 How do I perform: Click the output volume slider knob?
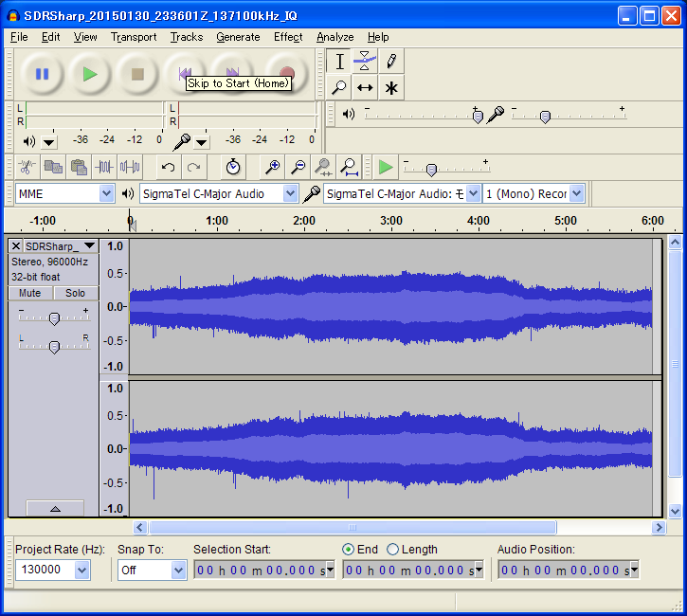coord(478,117)
